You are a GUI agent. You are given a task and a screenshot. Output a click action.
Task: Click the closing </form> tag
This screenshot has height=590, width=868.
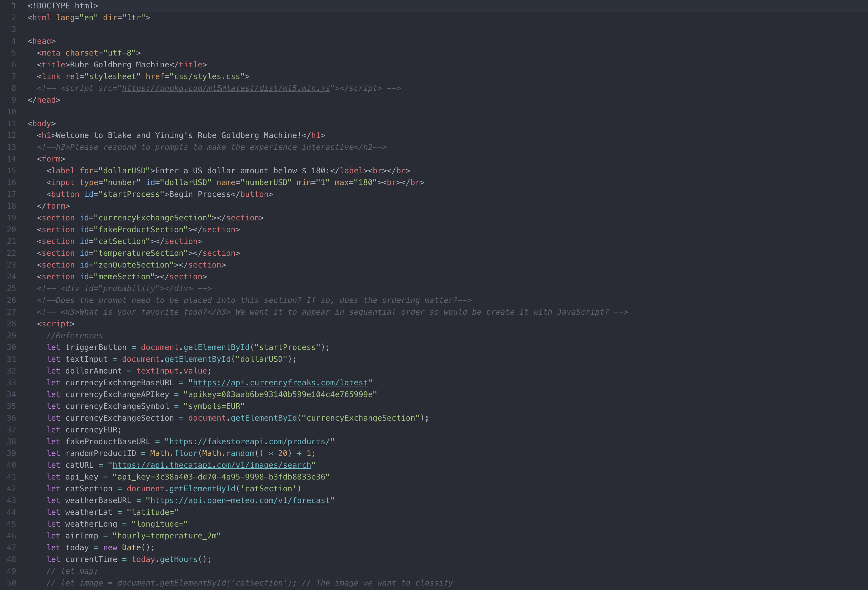53,206
